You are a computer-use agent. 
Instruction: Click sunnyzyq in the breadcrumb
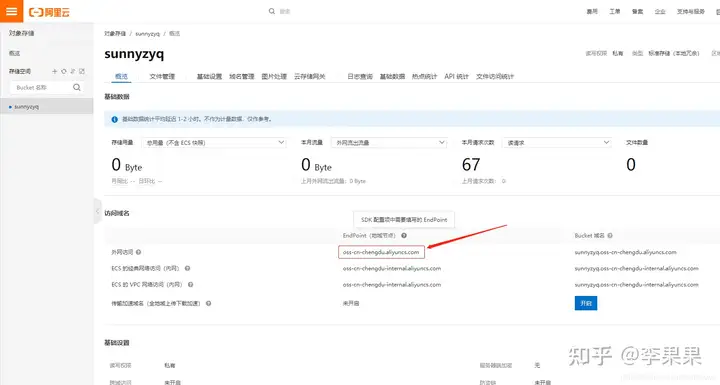[x=147, y=34]
